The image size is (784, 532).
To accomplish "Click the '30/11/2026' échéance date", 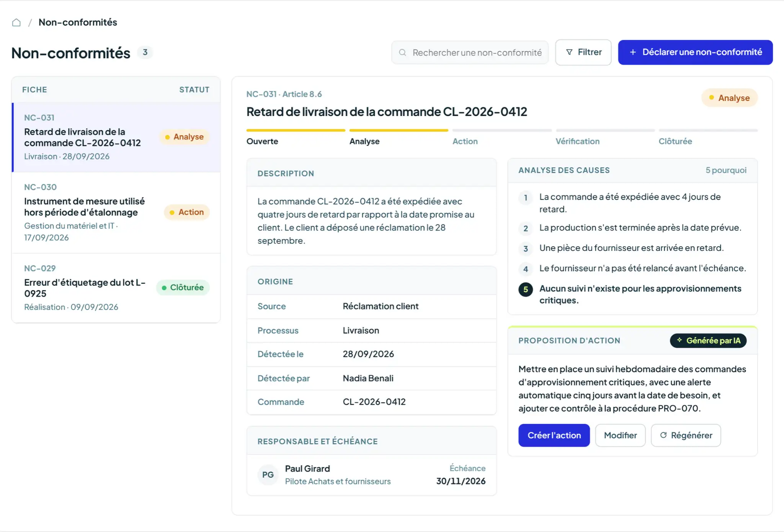I will (x=461, y=481).
